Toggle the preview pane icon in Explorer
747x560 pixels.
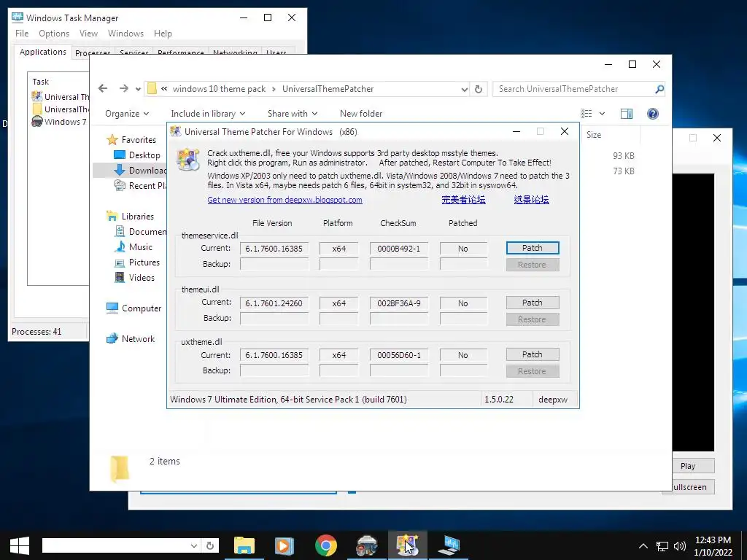[x=627, y=113]
